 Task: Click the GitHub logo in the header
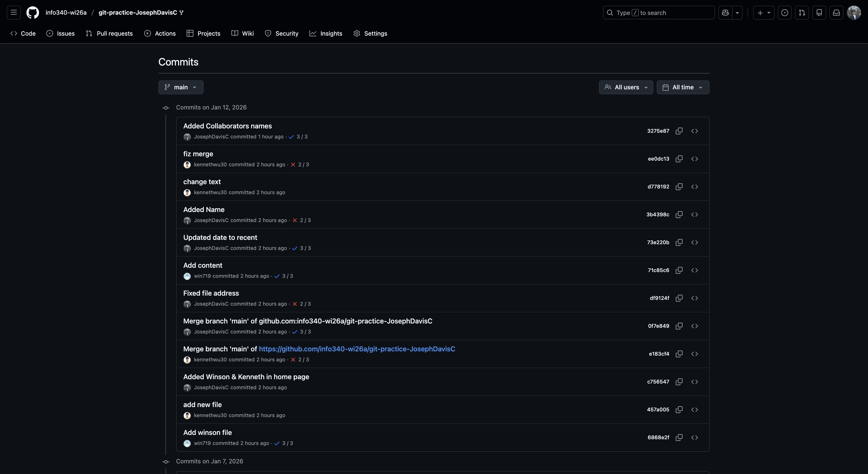click(32, 12)
